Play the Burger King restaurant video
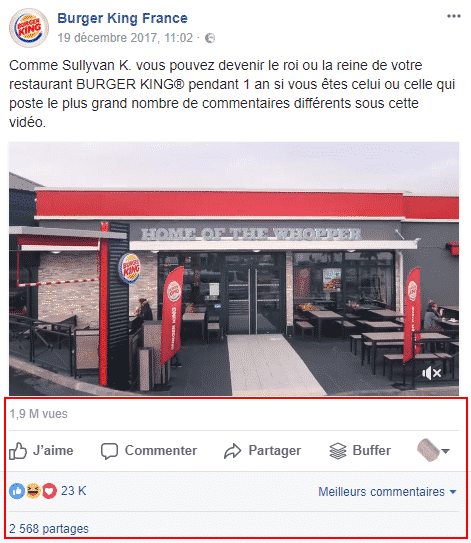Viewport: 471px width, 543px height. (234, 269)
